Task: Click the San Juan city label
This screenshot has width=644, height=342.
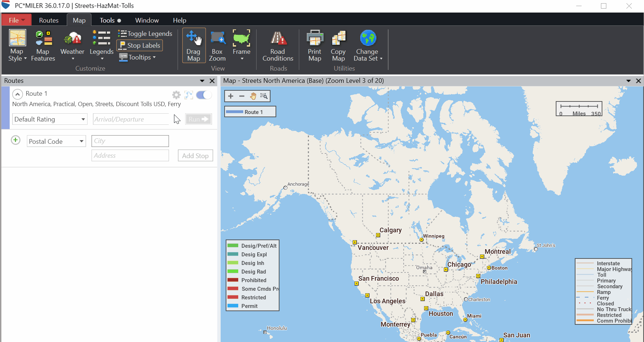Action: (517, 335)
